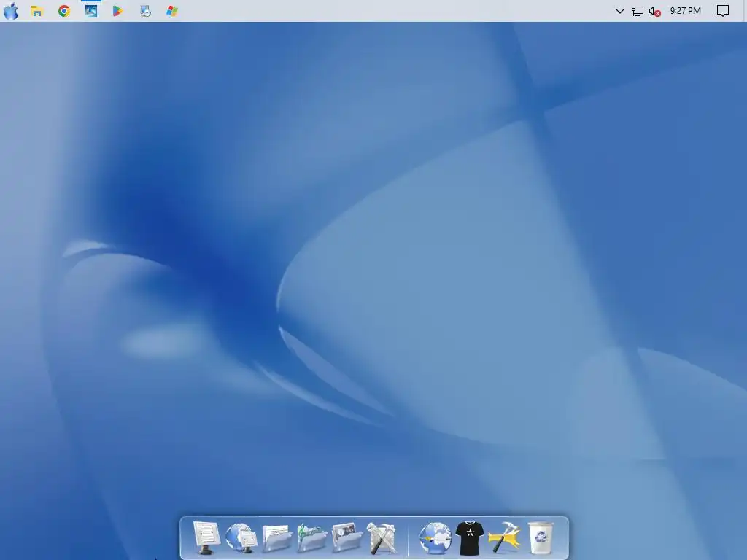
Task: Click the muted speaker volume icon
Action: coord(654,12)
